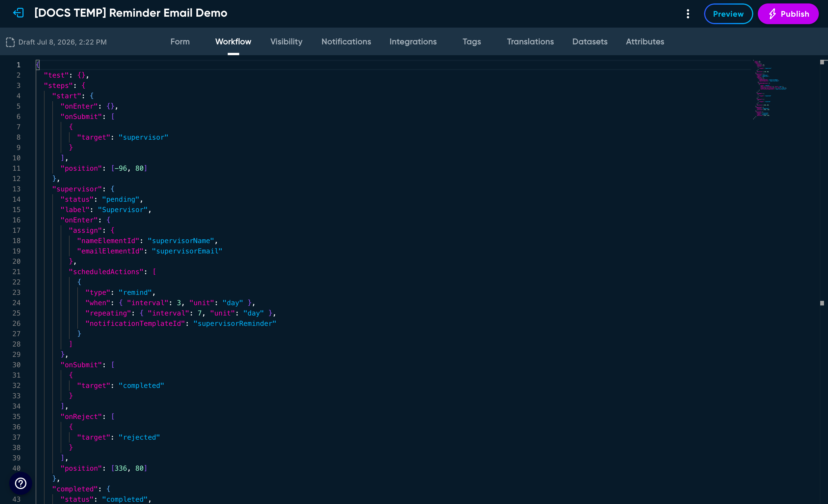Click the "onReject" key on line 35
Image resolution: width=828 pixels, height=504 pixels.
pos(81,417)
